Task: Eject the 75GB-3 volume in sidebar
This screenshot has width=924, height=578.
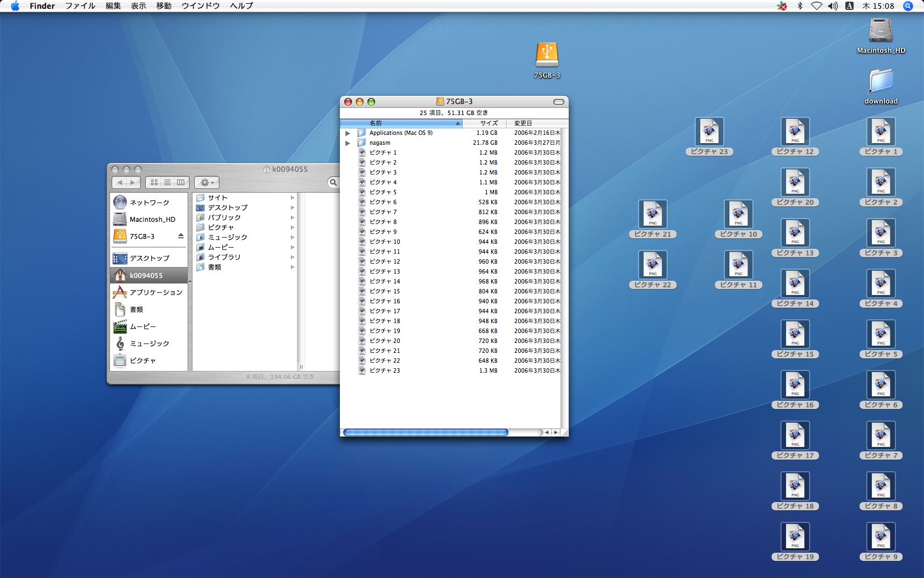Action: [180, 236]
